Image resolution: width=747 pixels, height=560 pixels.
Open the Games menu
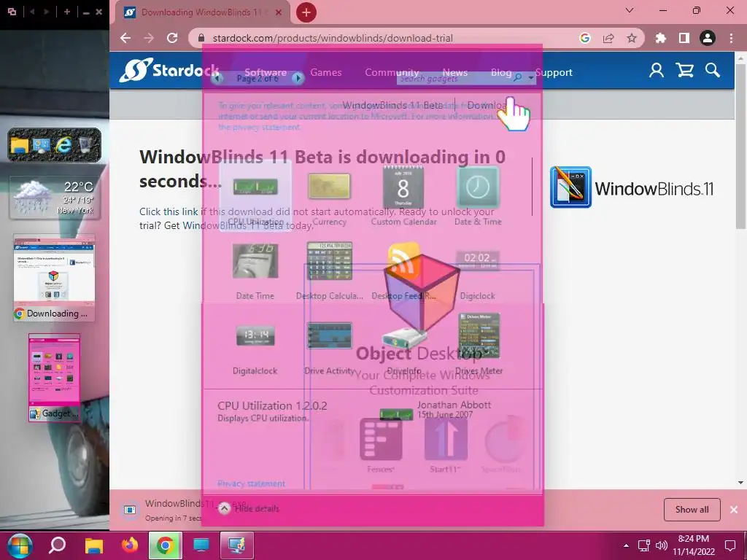(326, 72)
